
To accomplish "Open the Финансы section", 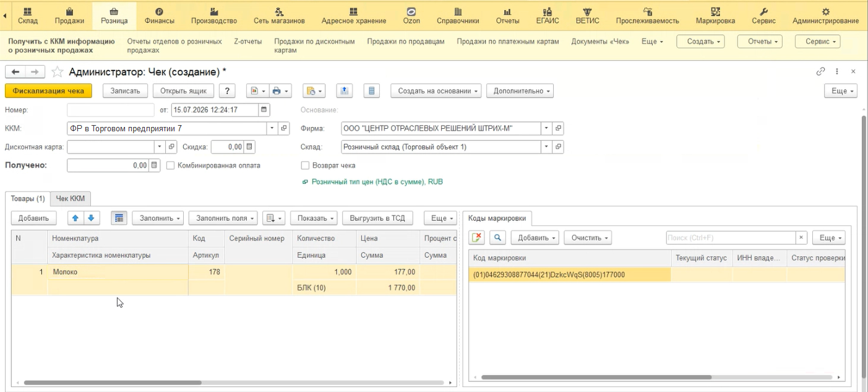I will [x=159, y=16].
